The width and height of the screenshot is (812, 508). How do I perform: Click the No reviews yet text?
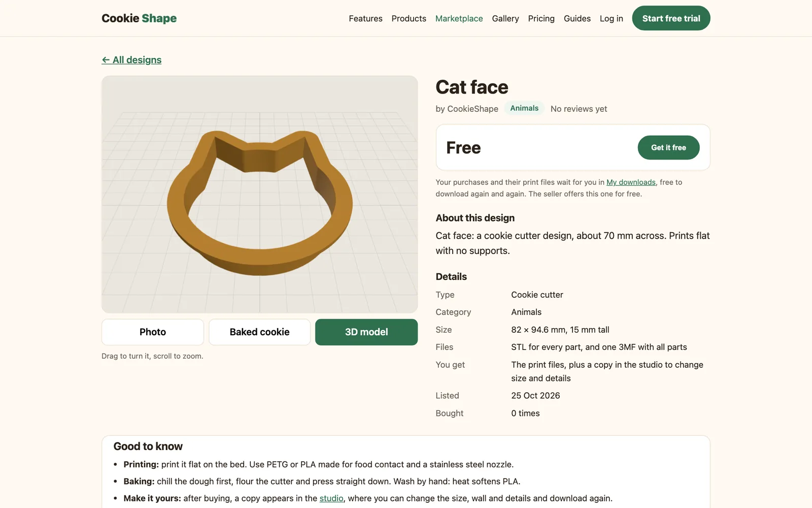click(x=579, y=109)
